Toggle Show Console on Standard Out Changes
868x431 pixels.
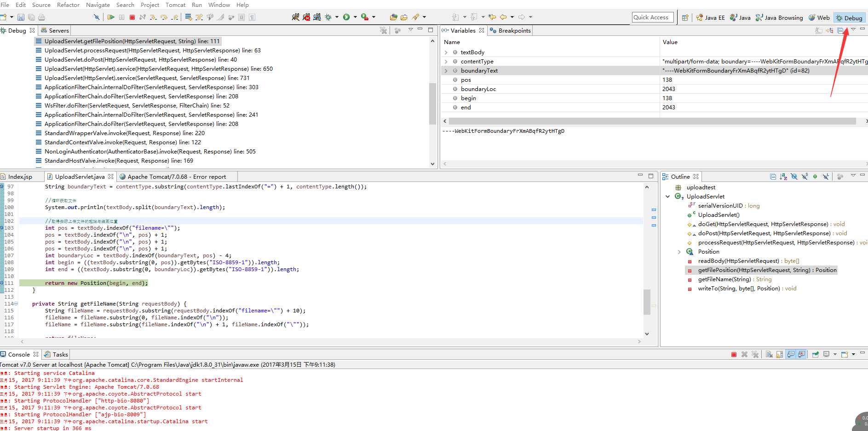(791, 354)
